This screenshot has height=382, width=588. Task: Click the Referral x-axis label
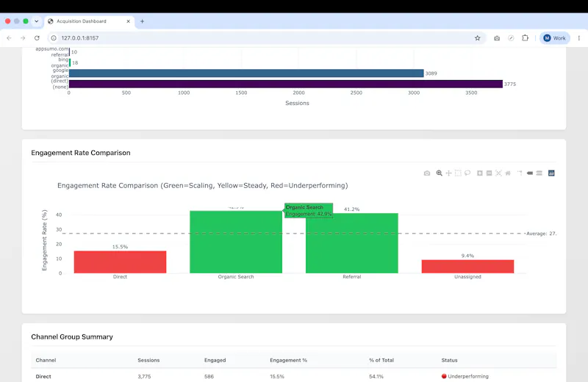pos(352,277)
